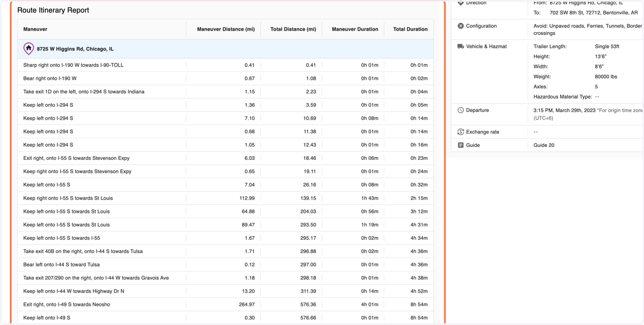This screenshot has height=325, width=644.
Task: Click the 2h 15m total duration value
Action: pyautogui.click(x=419, y=198)
